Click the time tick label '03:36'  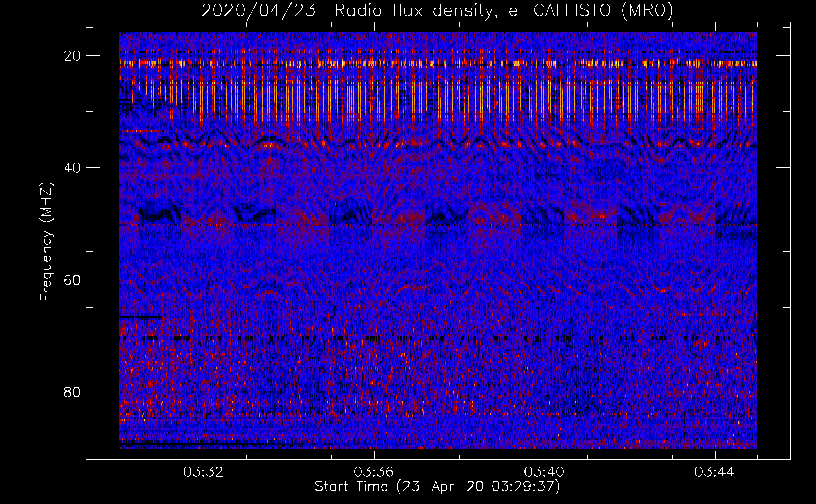click(374, 472)
